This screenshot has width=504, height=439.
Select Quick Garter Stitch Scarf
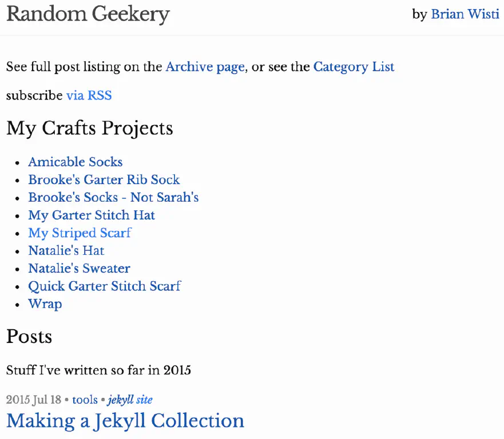click(104, 286)
